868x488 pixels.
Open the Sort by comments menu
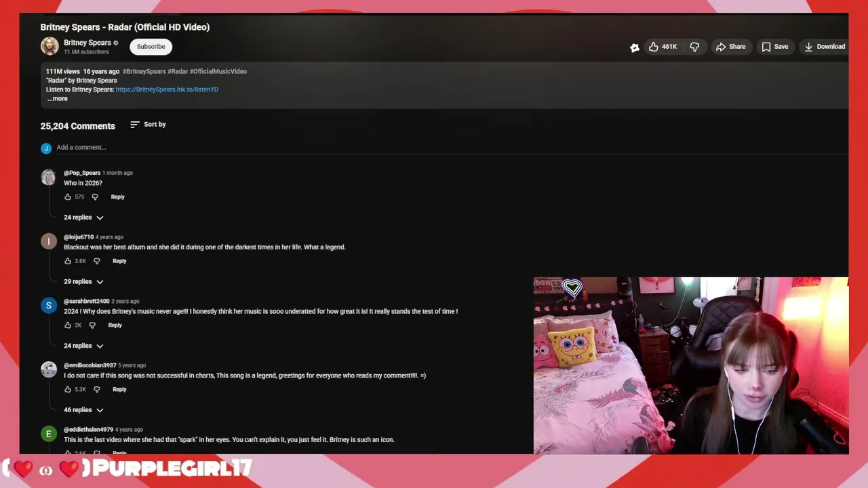point(148,125)
